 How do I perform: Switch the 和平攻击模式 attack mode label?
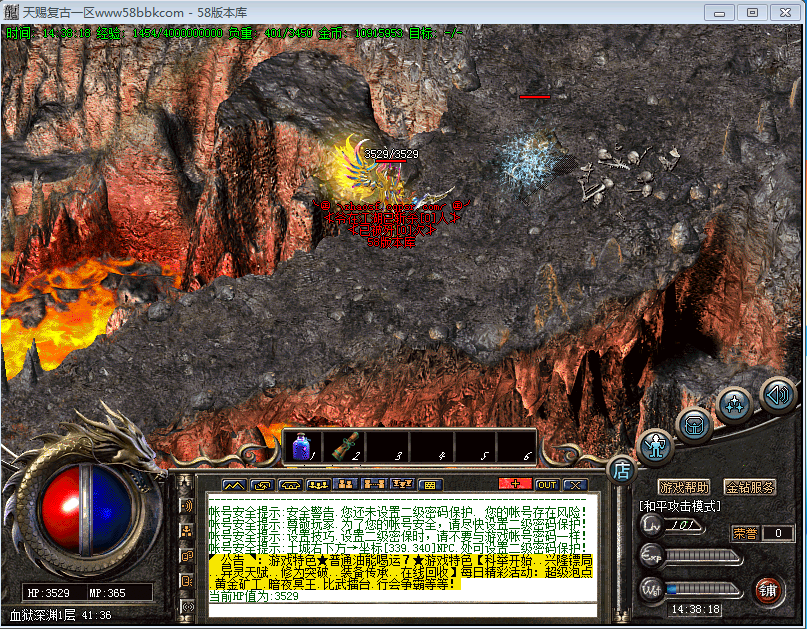click(x=680, y=506)
